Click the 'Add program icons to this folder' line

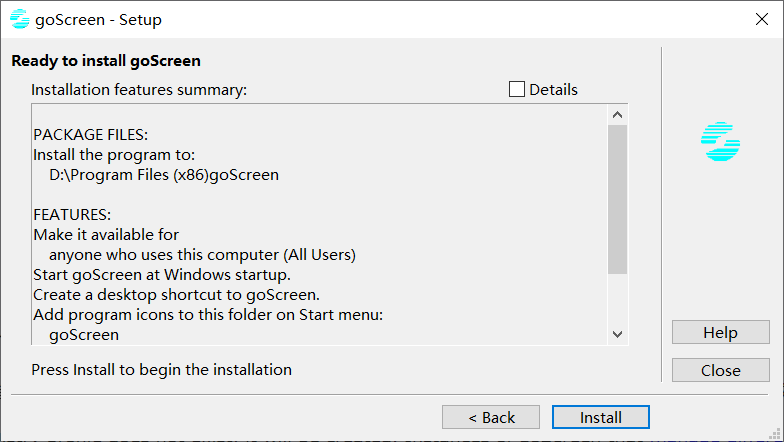coord(208,315)
